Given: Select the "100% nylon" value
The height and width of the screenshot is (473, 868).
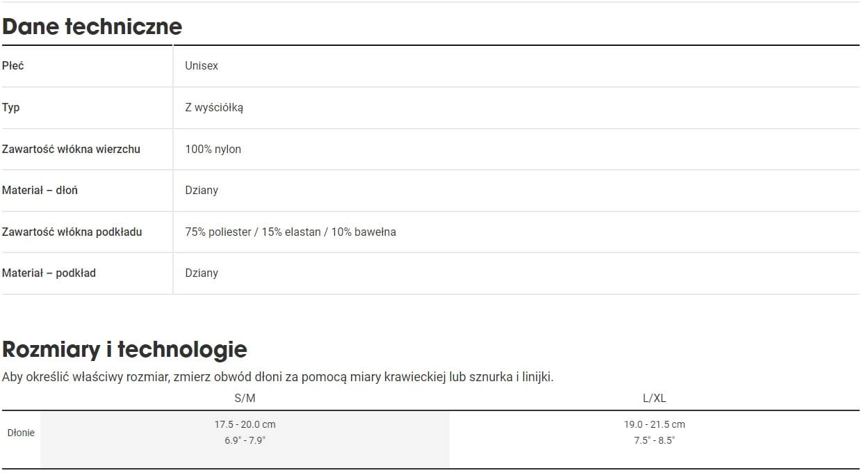Looking at the screenshot, I should point(213,149).
